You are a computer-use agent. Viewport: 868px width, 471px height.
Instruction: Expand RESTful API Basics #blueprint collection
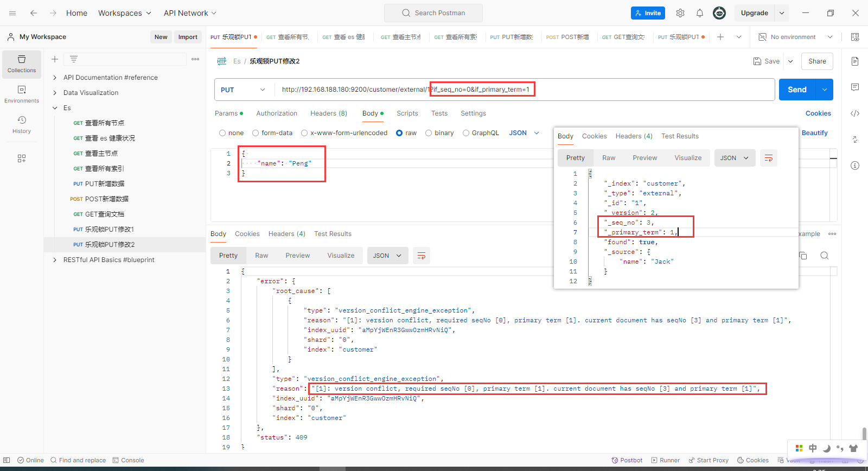coord(55,260)
